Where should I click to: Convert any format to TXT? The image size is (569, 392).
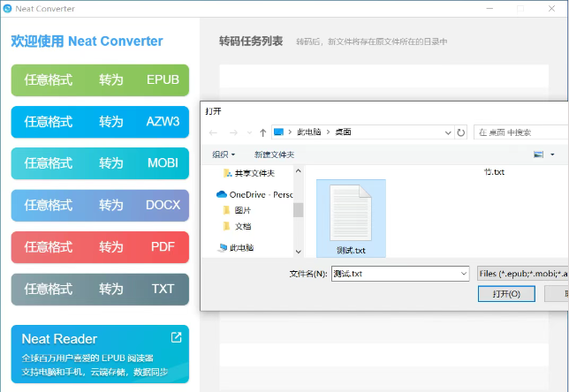click(x=100, y=289)
